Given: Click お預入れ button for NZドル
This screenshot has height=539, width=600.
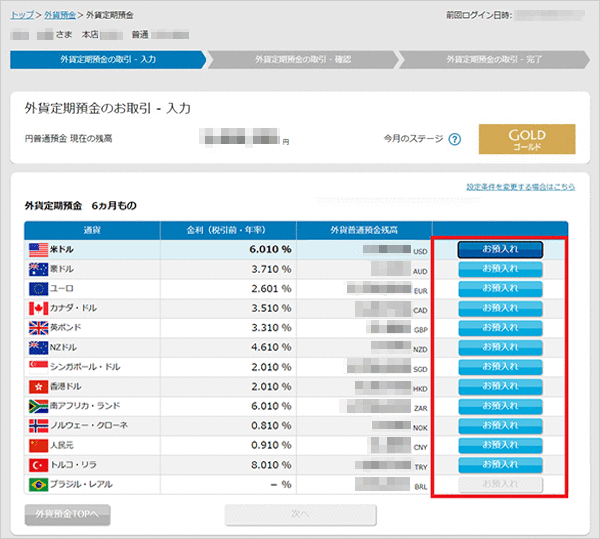Looking at the screenshot, I should point(500,347).
